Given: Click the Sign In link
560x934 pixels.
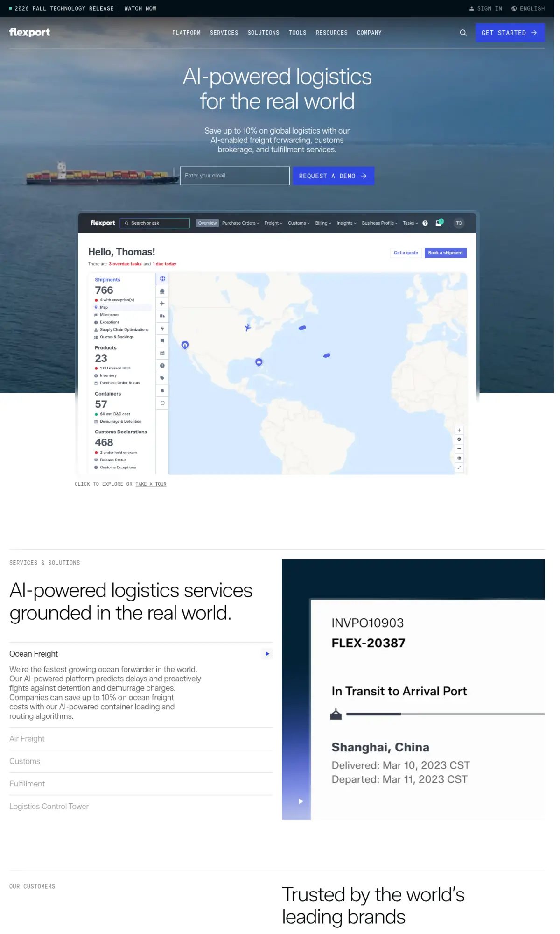Looking at the screenshot, I should 486,8.
